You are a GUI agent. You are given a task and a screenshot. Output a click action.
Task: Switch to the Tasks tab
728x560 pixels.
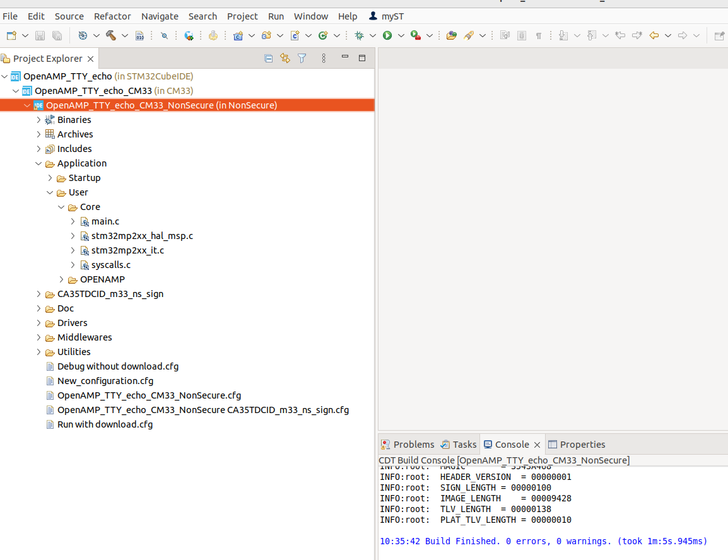[x=459, y=445]
